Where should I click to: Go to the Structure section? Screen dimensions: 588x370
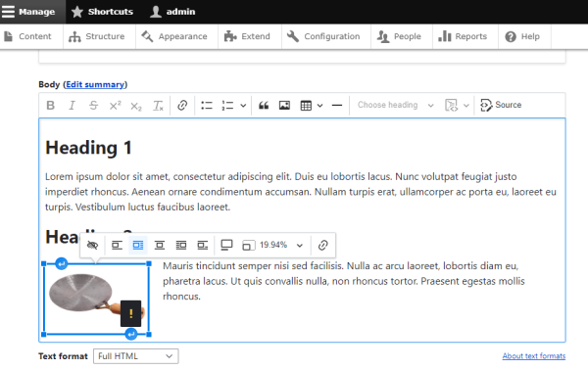coord(97,36)
